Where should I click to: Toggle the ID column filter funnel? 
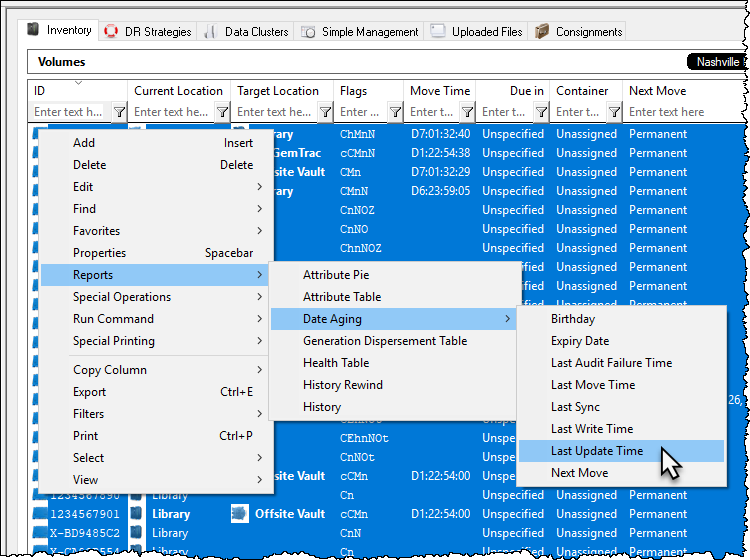point(119,112)
